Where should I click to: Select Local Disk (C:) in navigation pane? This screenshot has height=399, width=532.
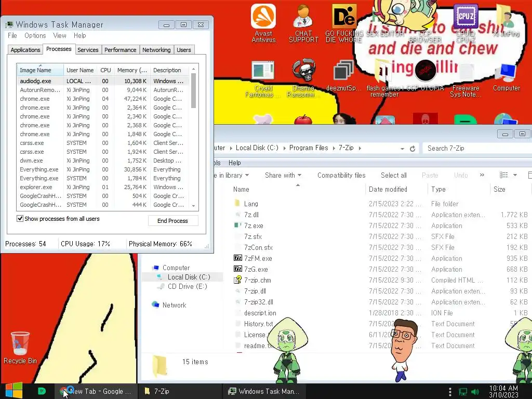pos(189,277)
